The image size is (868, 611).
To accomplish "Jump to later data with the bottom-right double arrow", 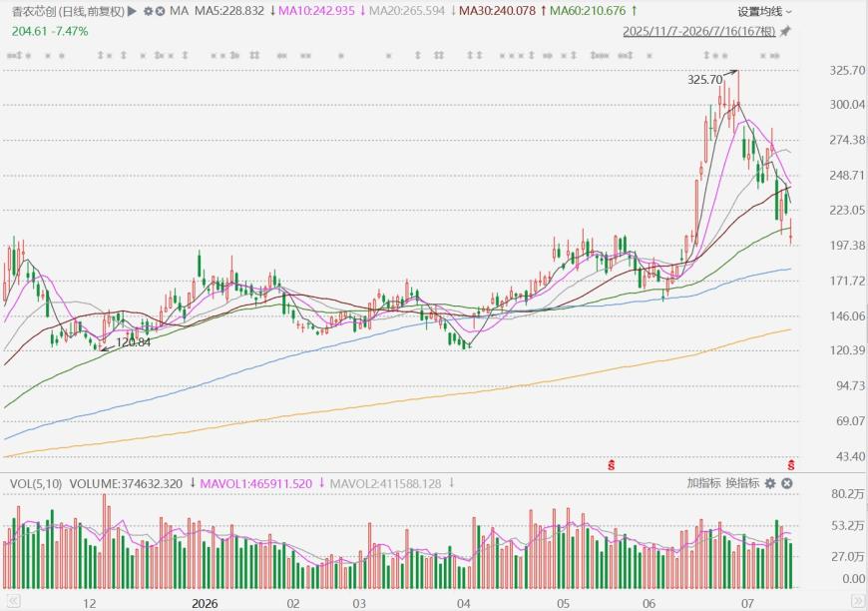I will (x=858, y=602).
